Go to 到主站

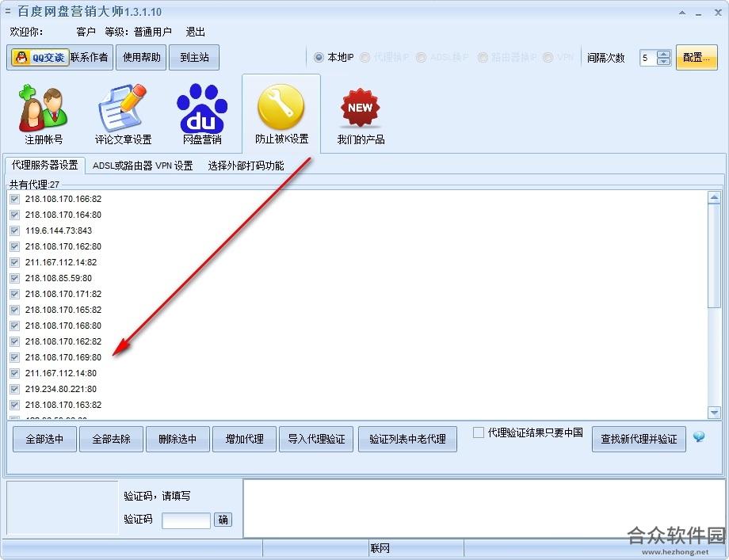click(194, 58)
